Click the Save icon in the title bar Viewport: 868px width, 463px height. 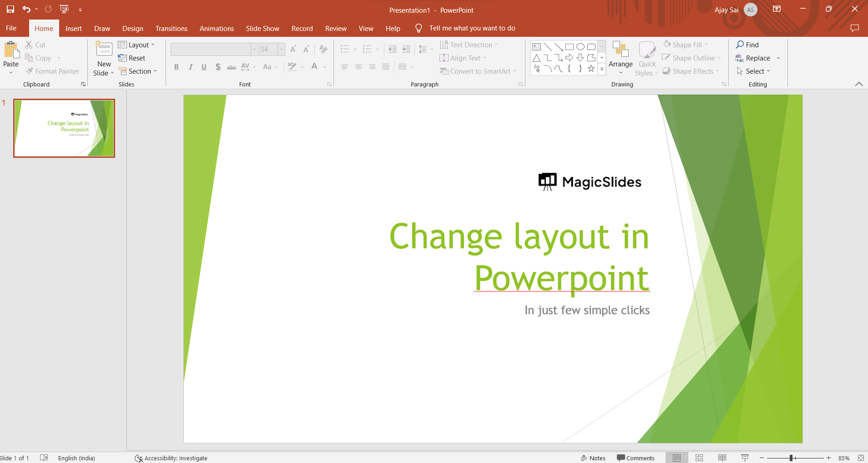tap(10, 9)
